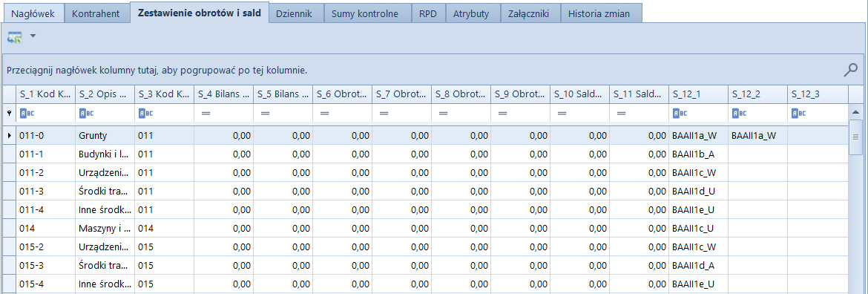
Task: Click the S_7 Obrot... column header
Action: (401, 94)
